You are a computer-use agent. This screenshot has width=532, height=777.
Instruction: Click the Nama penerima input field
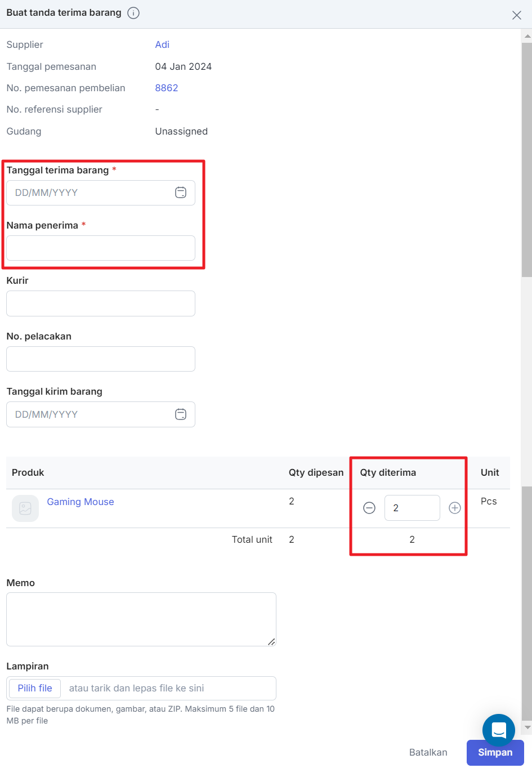101,248
